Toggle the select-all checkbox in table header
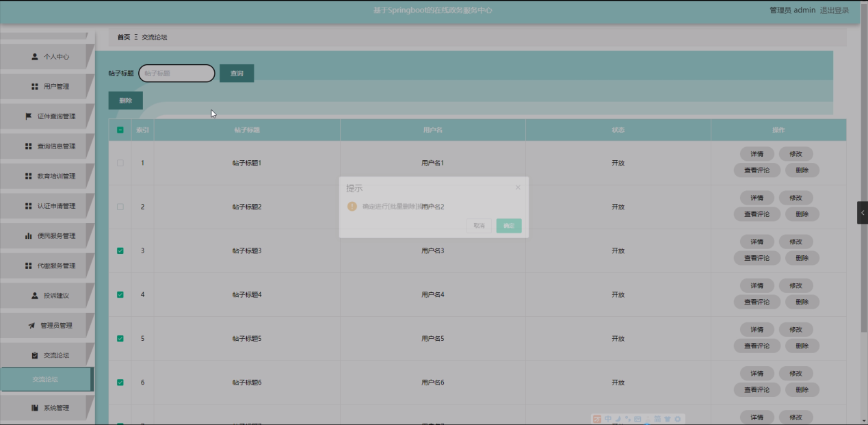868x425 pixels. [x=119, y=129]
